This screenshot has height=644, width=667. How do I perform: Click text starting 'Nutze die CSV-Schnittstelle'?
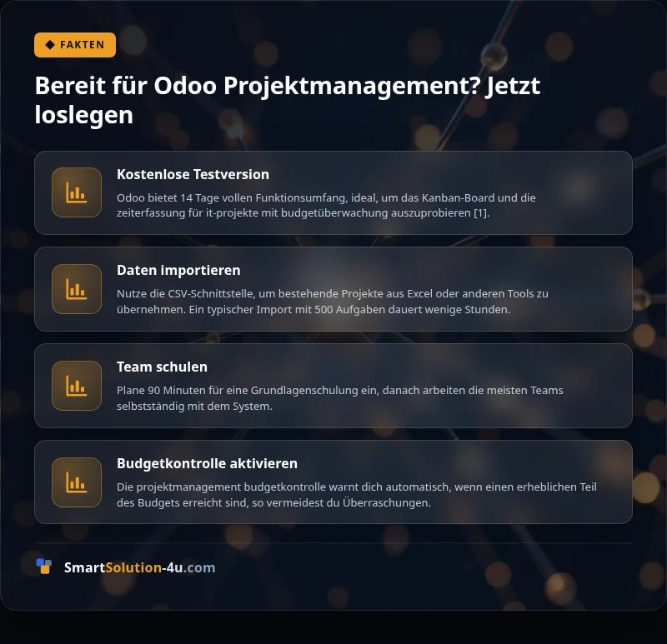tap(333, 302)
